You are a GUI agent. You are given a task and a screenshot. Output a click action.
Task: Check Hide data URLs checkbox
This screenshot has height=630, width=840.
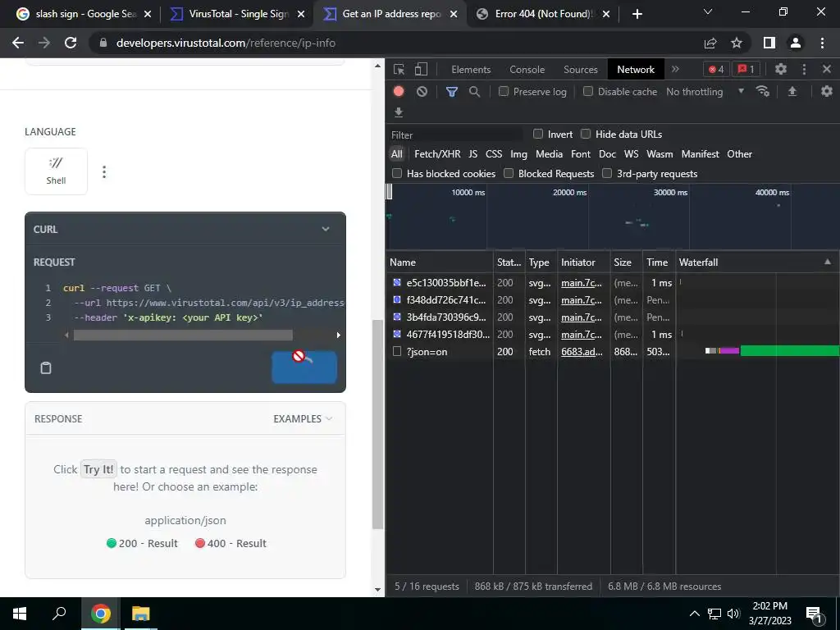[586, 134]
